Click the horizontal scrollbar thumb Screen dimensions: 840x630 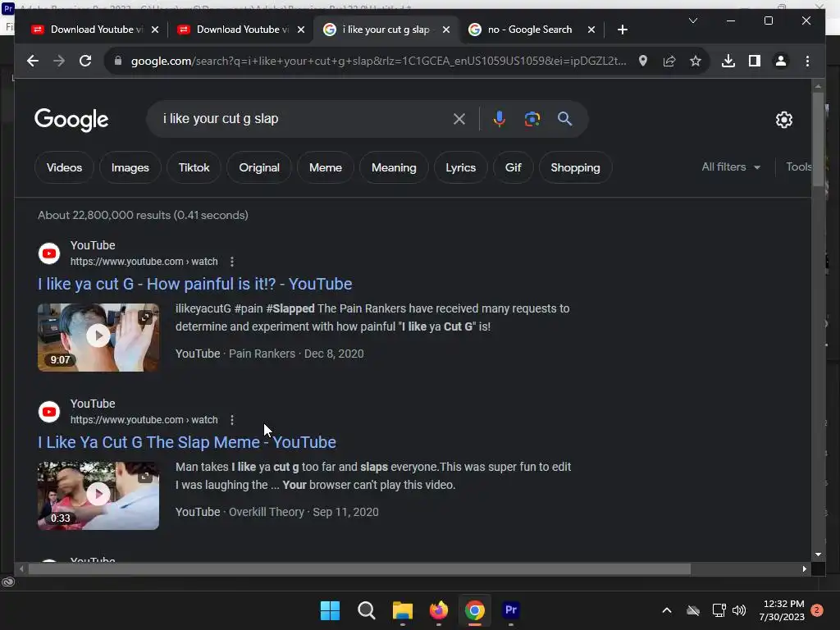tap(359, 569)
